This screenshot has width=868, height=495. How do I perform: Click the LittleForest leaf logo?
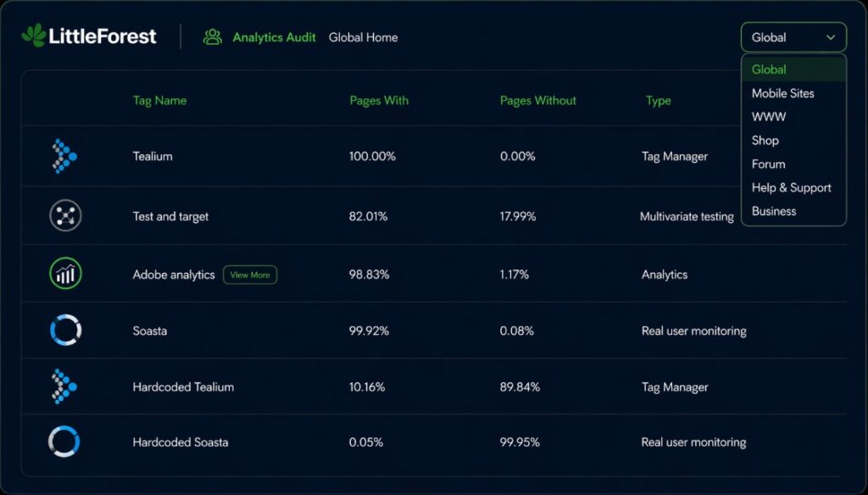coord(34,36)
